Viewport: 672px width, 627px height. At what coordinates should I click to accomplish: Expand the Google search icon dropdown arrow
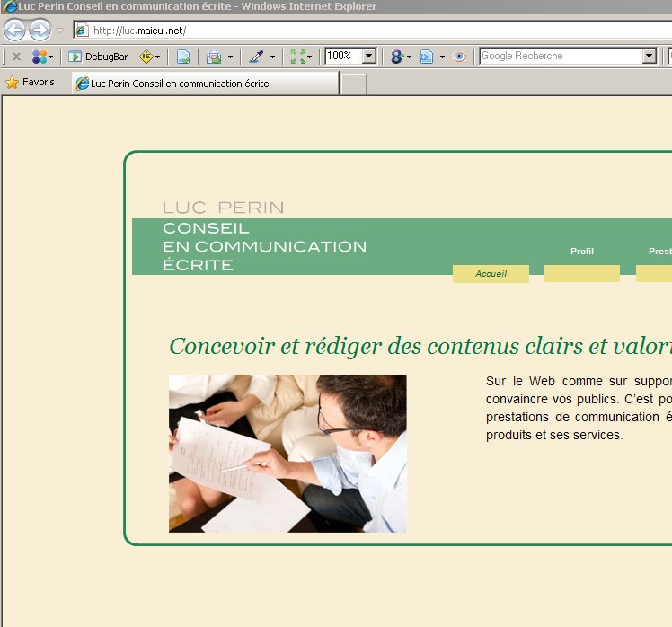pyautogui.click(x=409, y=57)
